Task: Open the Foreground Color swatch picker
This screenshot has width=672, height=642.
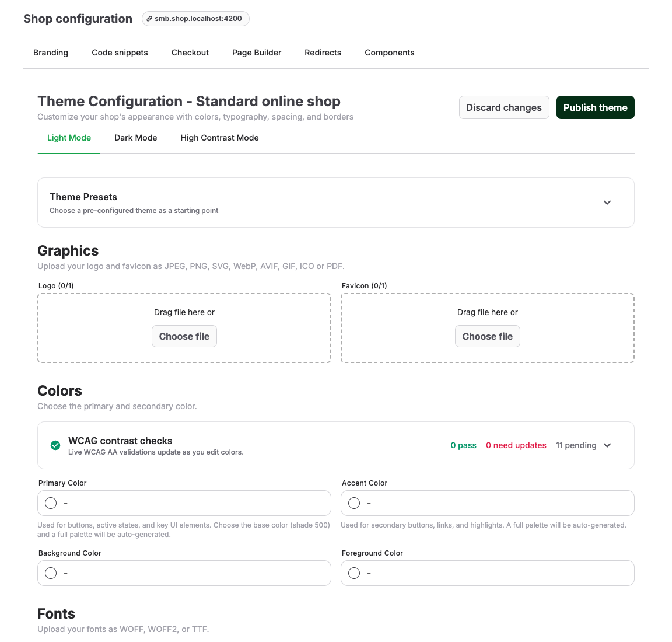Action: (354, 573)
